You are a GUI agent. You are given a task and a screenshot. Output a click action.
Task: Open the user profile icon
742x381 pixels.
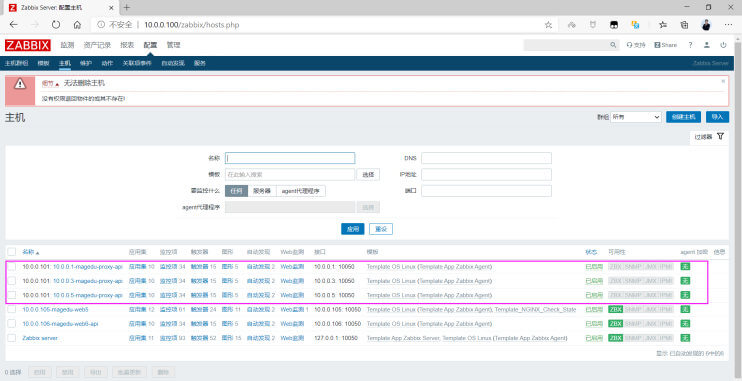coord(707,45)
